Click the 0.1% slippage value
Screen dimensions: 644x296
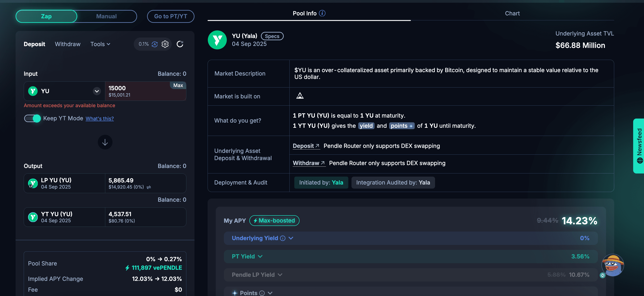tap(144, 44)
